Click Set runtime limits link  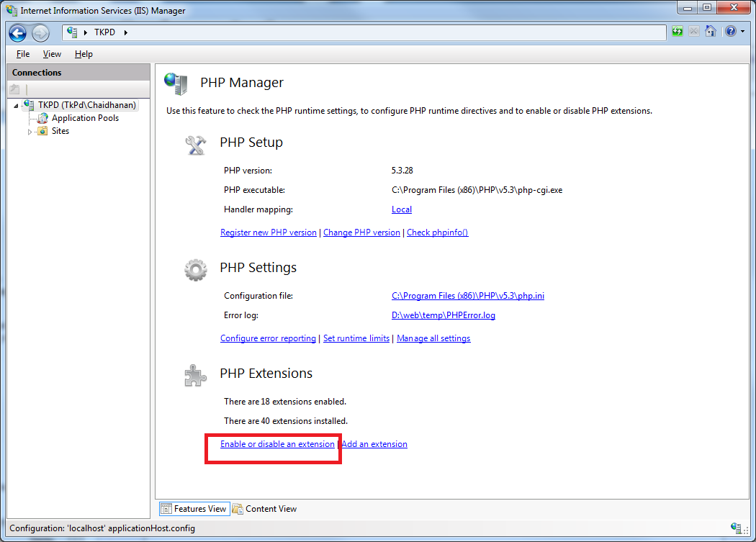coord(356,338)
